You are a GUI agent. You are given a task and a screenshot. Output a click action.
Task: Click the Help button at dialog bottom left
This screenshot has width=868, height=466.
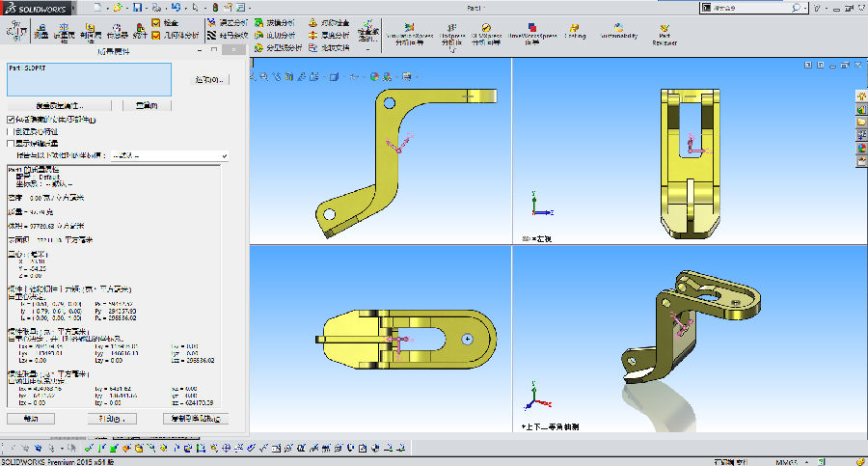32,419
